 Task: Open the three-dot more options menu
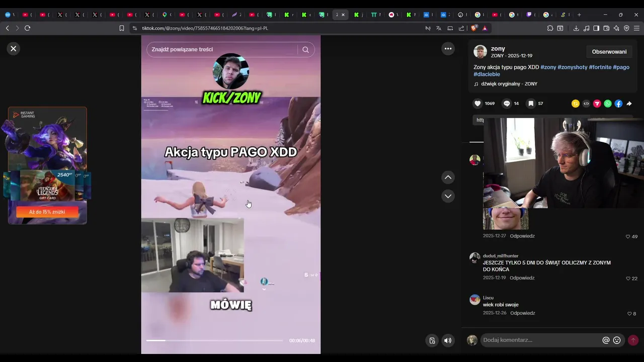tap(448, 49)
